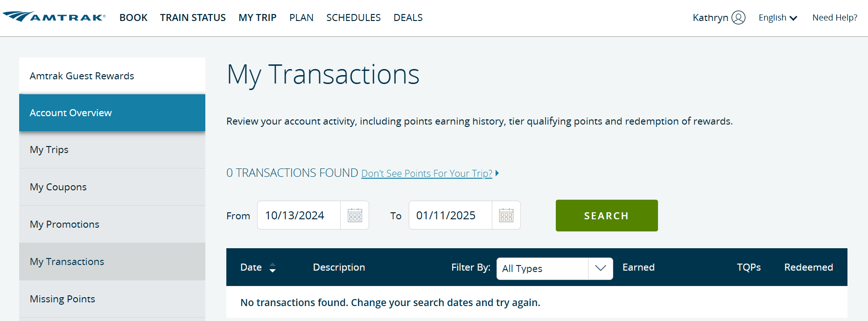This screenshot has width=868, height=321.
Task: Sort transactions by the Date column arrows
Action: [273, 267]
